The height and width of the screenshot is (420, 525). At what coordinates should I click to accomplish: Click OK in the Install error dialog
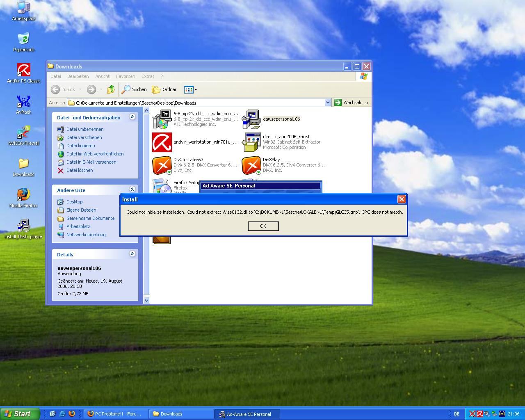point(263,226)
